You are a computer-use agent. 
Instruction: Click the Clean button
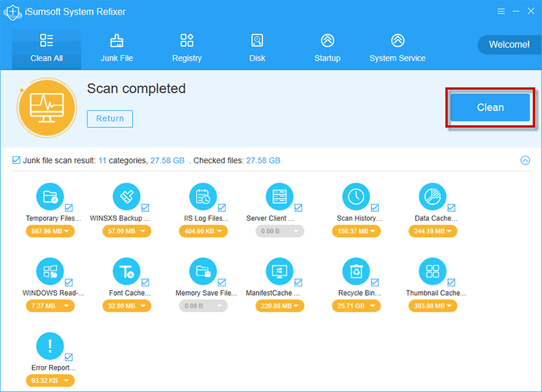click(490, 108)
